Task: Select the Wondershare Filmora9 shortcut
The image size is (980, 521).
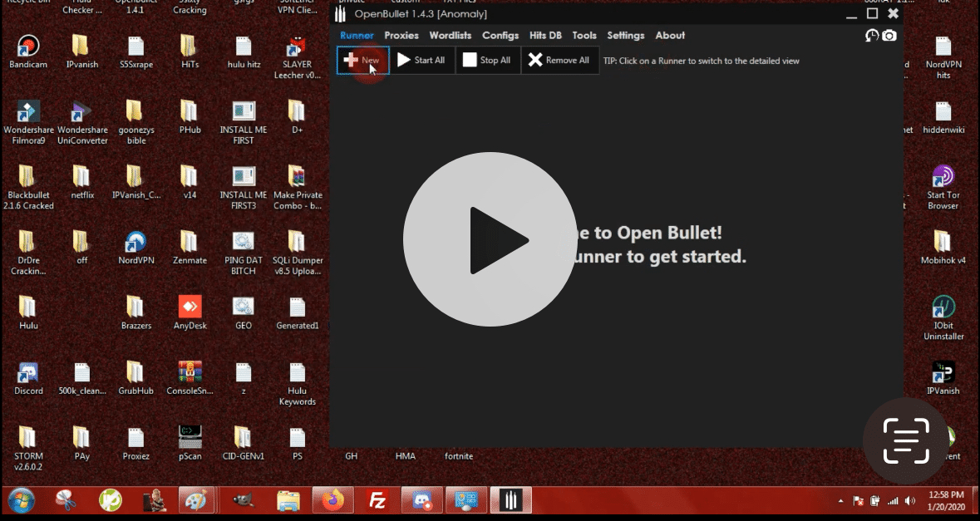Action: tap(28, 122)
